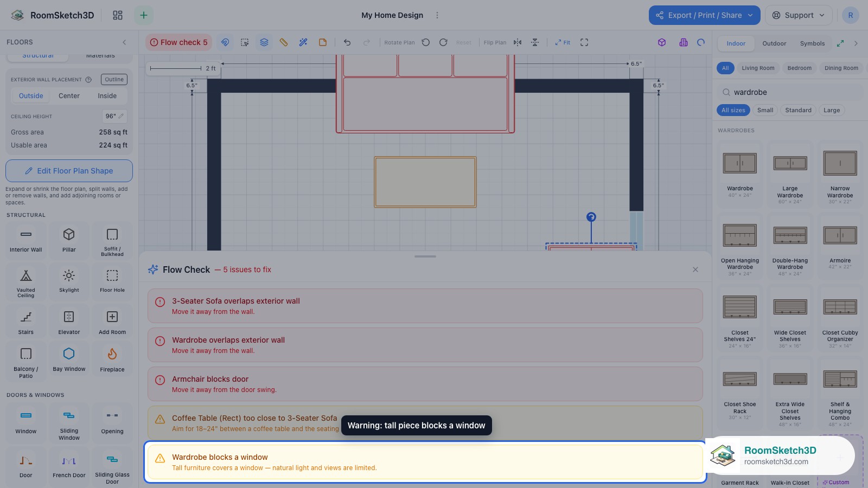Switch to Outdoor tab

pyautogui.click(x=774, y=43)
